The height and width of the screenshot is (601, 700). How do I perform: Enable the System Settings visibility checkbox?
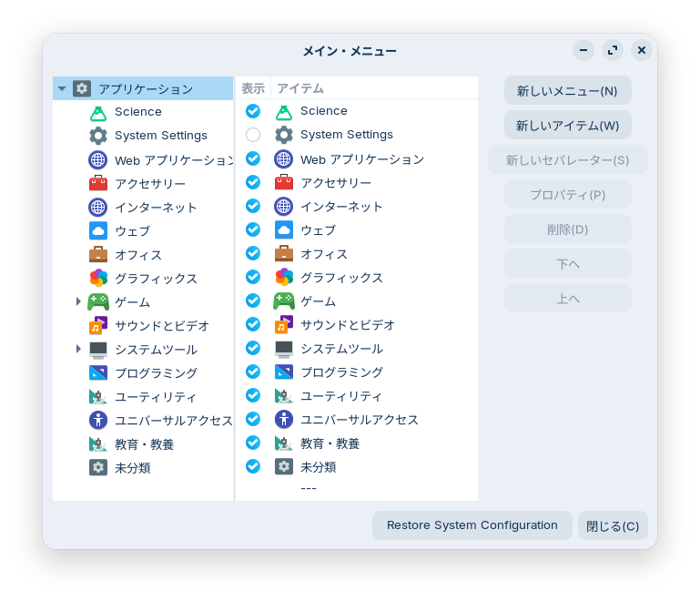pos(253,135)
